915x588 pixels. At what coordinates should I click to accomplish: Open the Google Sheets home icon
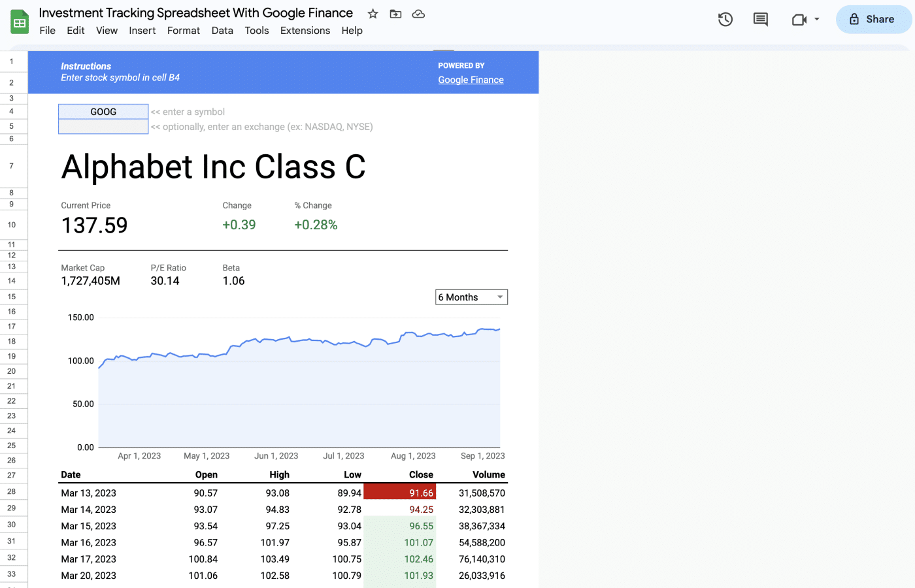click(x=20, y=22)
